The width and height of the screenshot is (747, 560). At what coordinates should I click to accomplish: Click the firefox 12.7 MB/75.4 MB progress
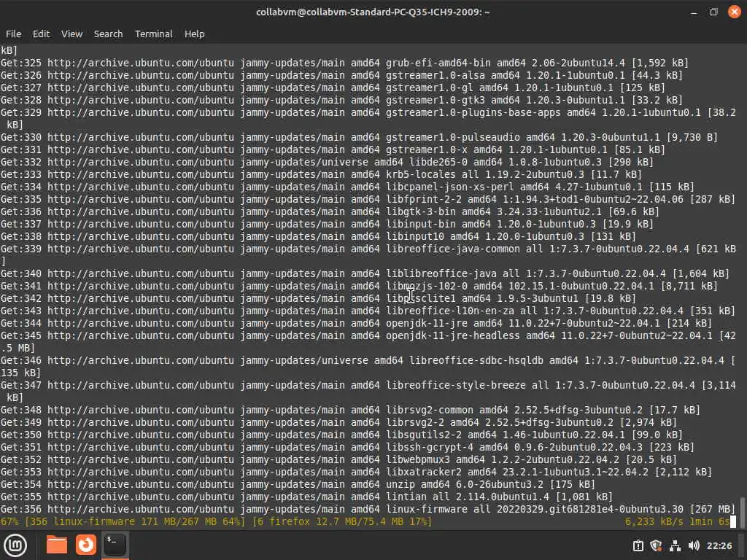click(x=341, y=521)
